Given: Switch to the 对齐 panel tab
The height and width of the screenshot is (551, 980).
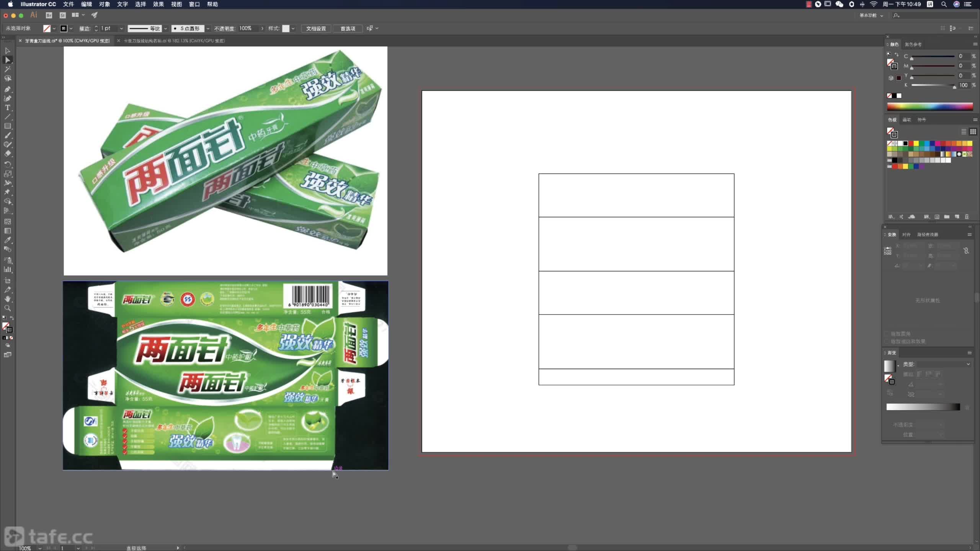Looking at the screenshot, I should [x=906, y=235].
